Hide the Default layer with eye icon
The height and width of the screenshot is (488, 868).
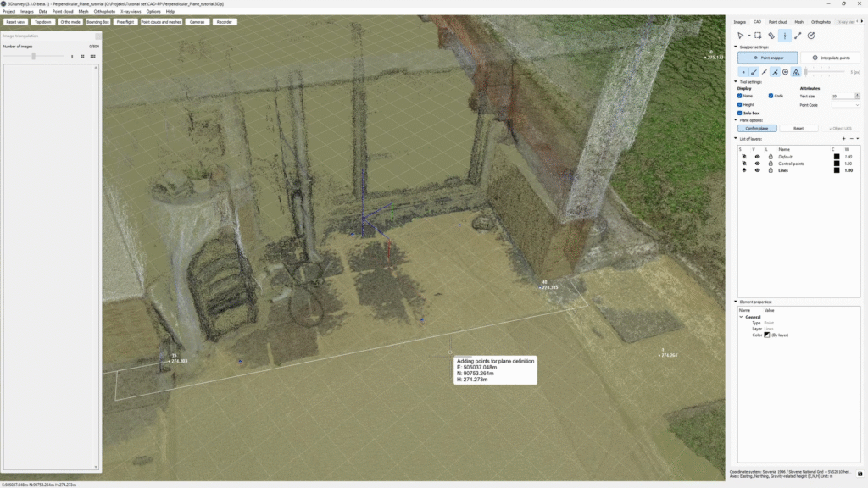(757, 157)
